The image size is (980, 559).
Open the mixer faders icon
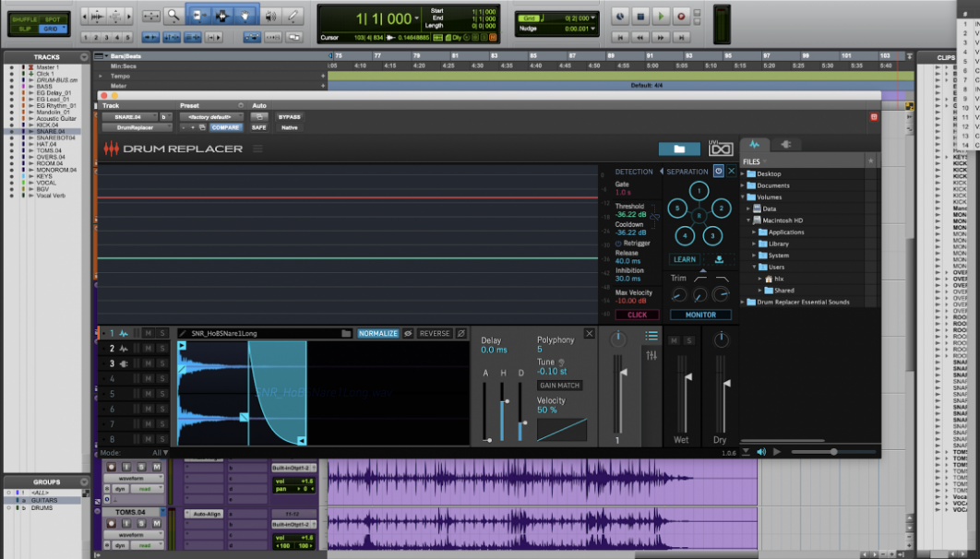(651, 355)
